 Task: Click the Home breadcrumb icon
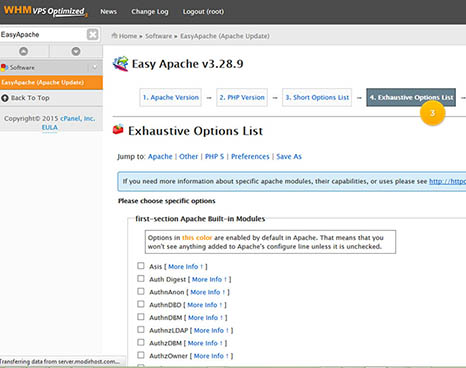click(x=114, y=36)
